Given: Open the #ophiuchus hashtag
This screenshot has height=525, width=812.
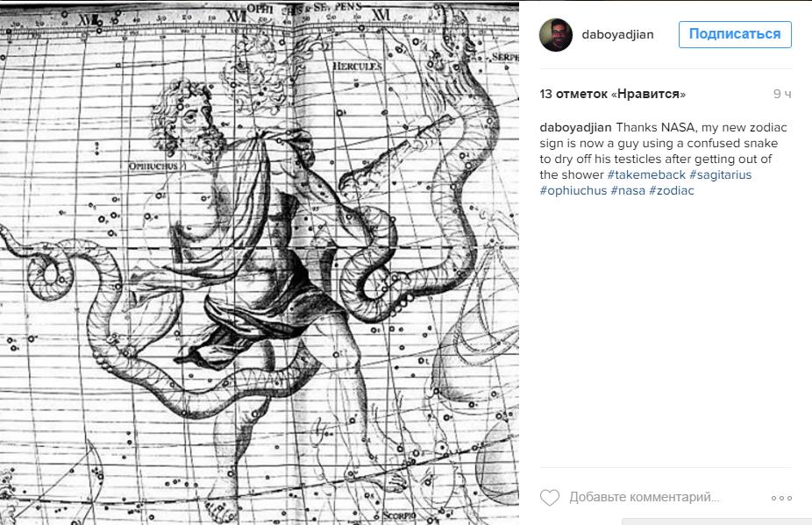Looking at the screenshot, I should pos(573,190).
